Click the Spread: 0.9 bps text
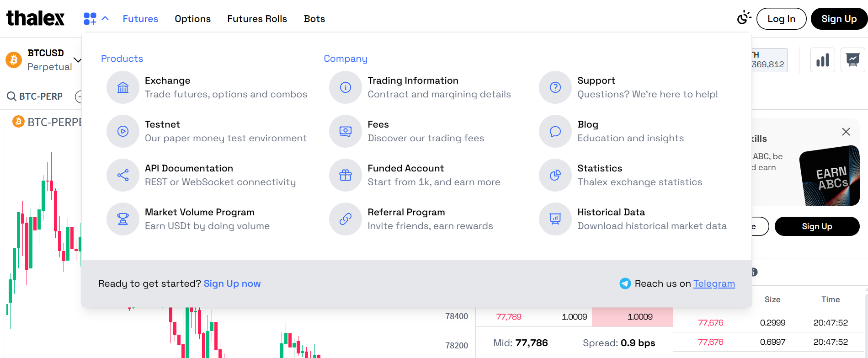 pos(619,343)
